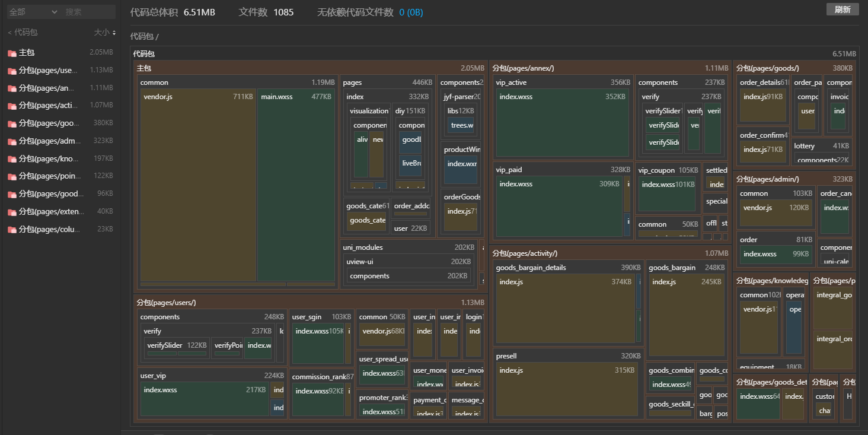Click the 0 (0B) no-dependency files link
This screenshot has height=435, width=868.
click(x=411, y=12)
